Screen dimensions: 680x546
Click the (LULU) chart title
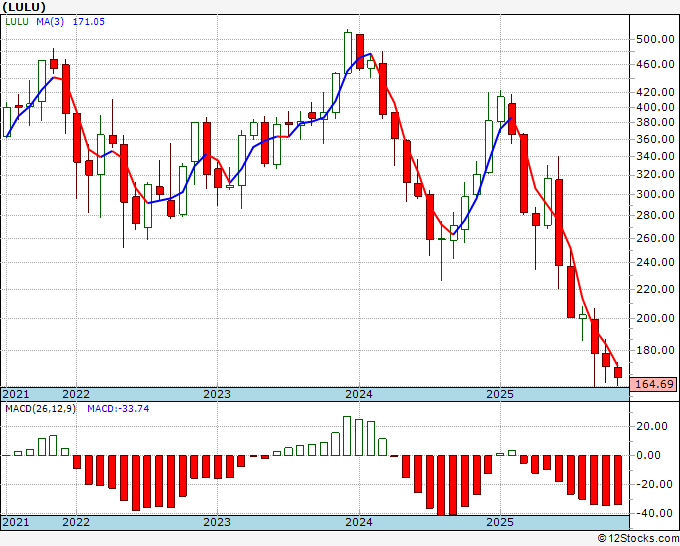click(23, 7)
